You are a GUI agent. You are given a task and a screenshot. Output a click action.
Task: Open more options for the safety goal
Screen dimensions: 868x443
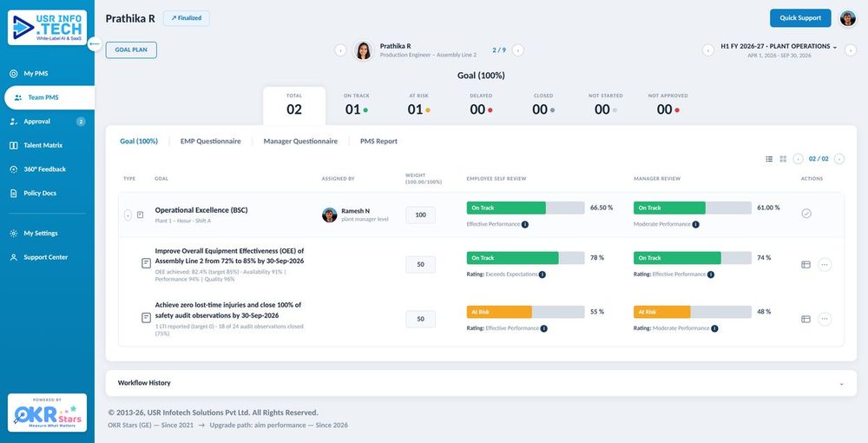point(825,319)
